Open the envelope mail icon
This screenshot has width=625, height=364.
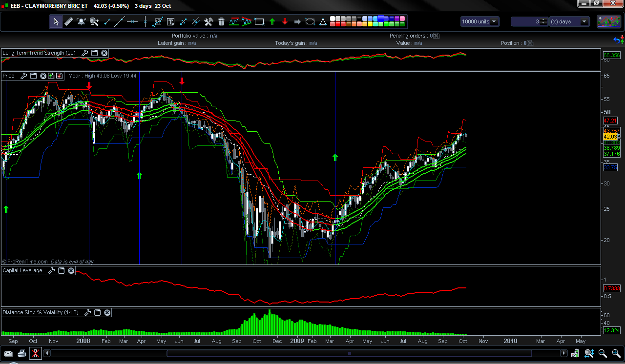pyautogui.click(x=8, y=353)
